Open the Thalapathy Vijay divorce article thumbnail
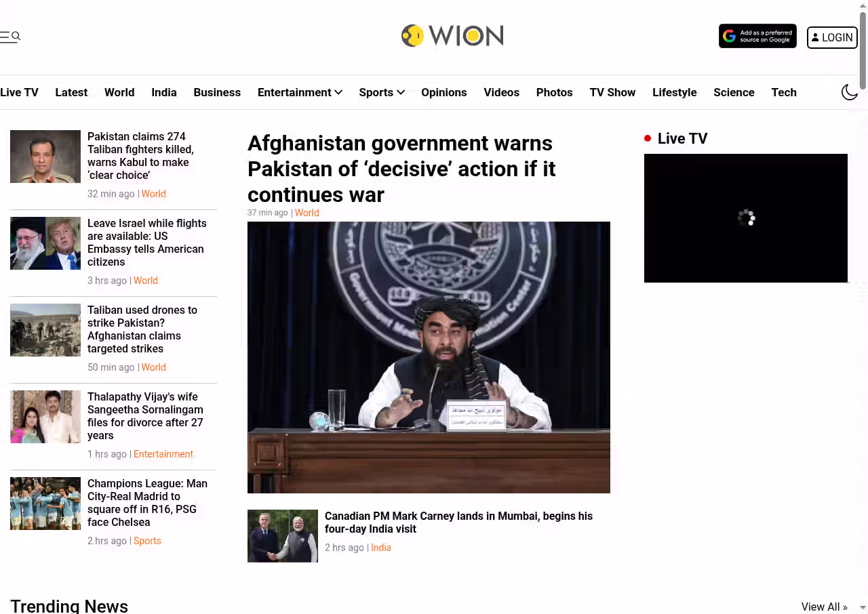868x614 pixels. [45, 417]
